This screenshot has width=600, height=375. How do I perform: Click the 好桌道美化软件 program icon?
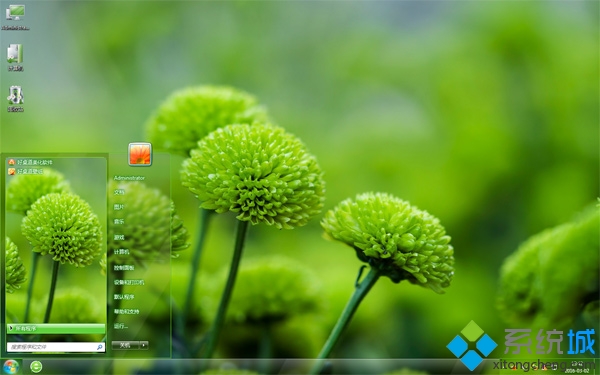coord(11,162)
